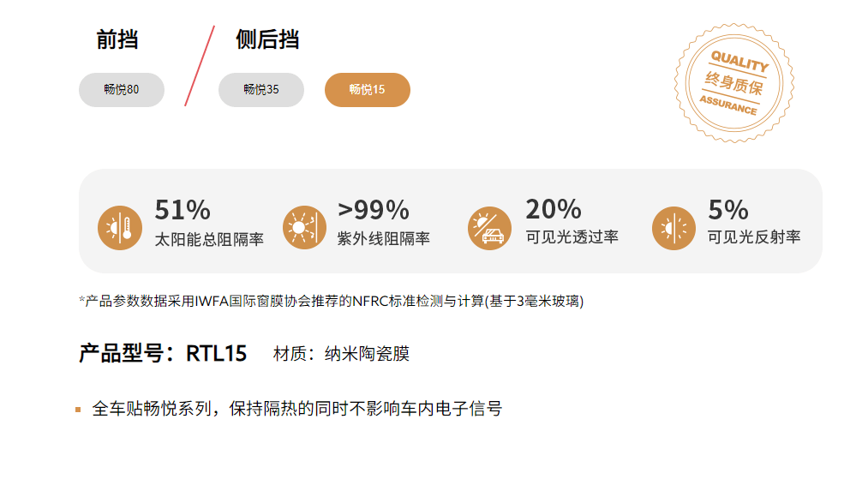Select the orange 畅悦15 option
The image size is (868, 503).
tap(368, 90)
